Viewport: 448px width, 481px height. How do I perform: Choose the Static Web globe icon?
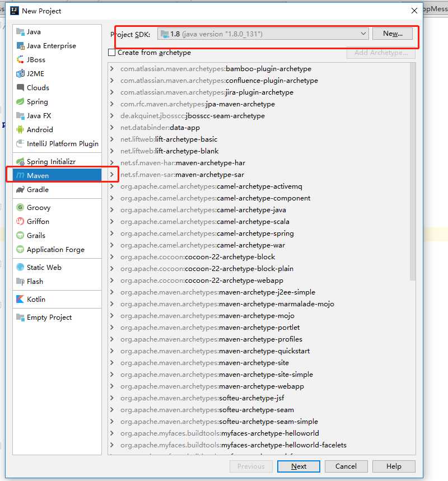coord(20,267)
